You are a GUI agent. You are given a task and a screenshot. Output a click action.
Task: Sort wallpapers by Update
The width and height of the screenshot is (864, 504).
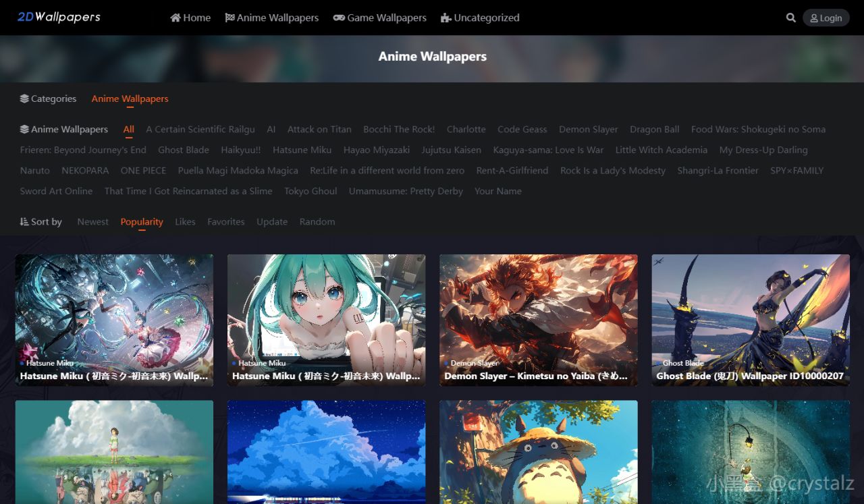click(x=272, y=222)
